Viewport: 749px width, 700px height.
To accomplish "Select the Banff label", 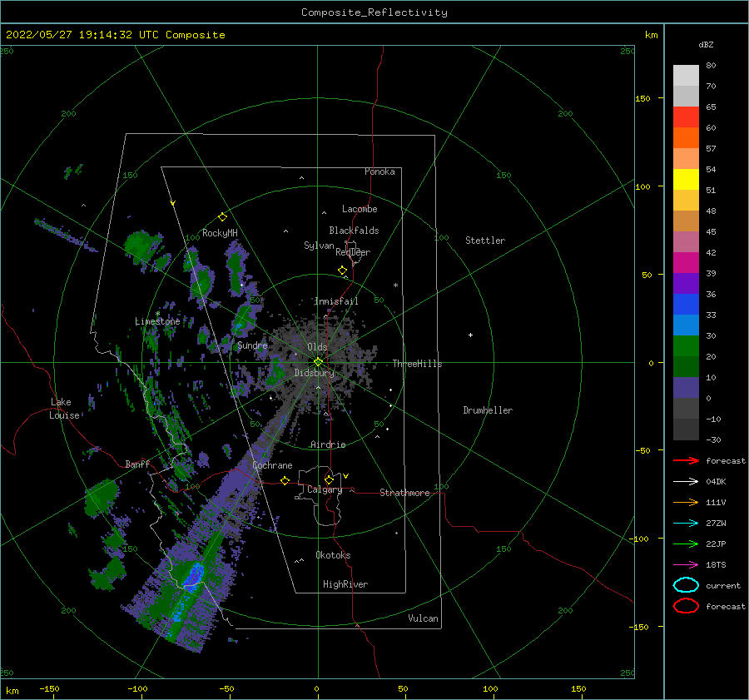I will pos(137,464).
